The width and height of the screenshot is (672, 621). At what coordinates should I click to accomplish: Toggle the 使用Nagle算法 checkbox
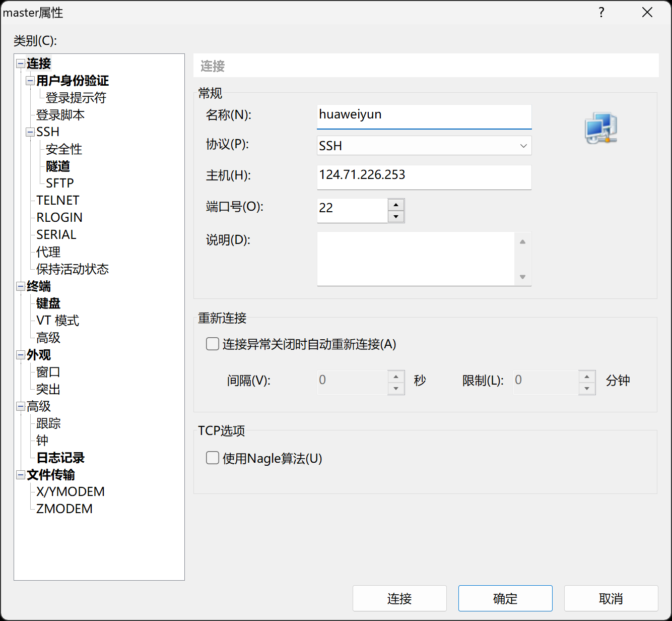213,458
